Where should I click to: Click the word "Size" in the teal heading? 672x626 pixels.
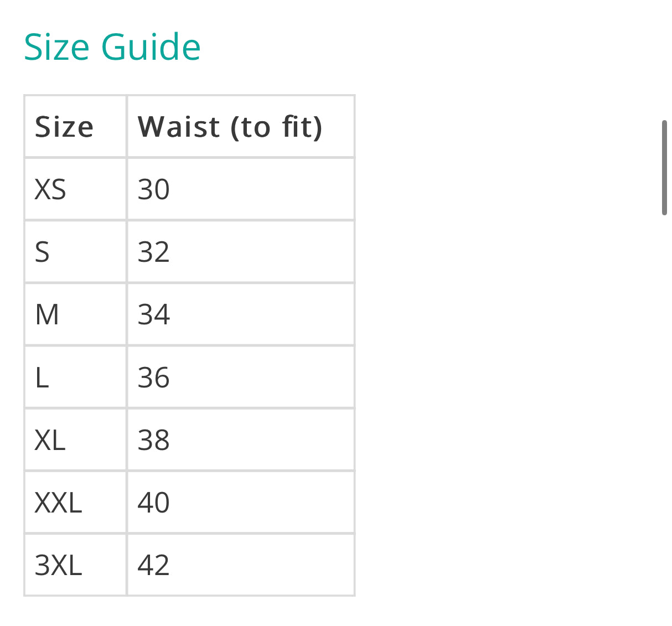(x=56, y=47)
